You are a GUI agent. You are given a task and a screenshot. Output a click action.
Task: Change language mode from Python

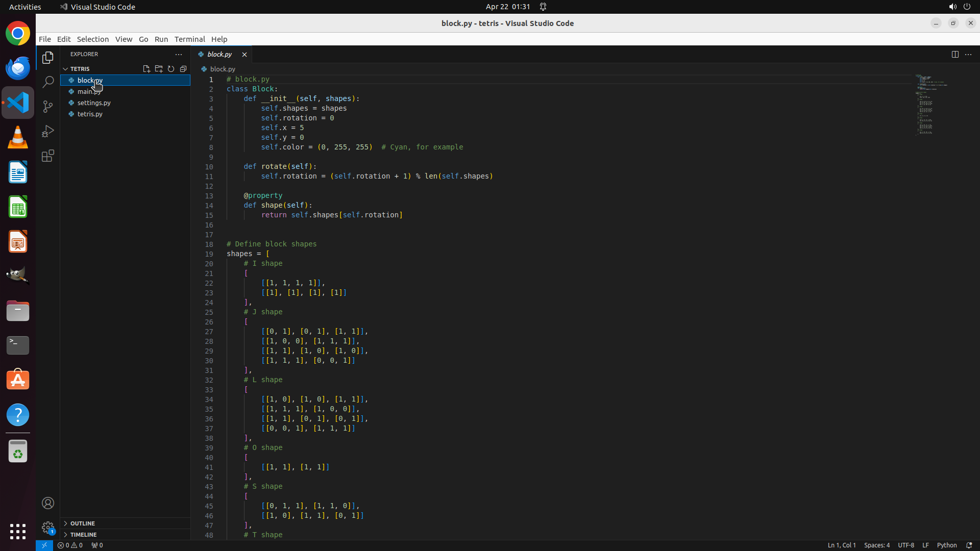pyautogui.click(x=946, y=545)
